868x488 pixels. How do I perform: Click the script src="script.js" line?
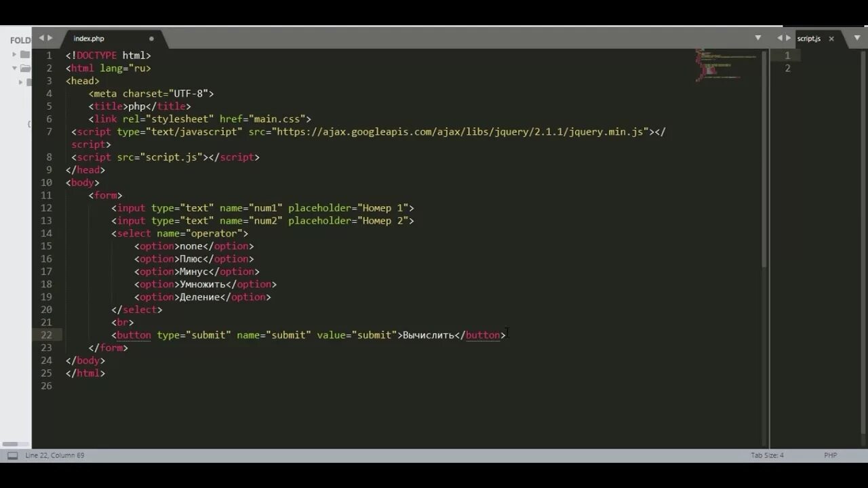point(165,157)
